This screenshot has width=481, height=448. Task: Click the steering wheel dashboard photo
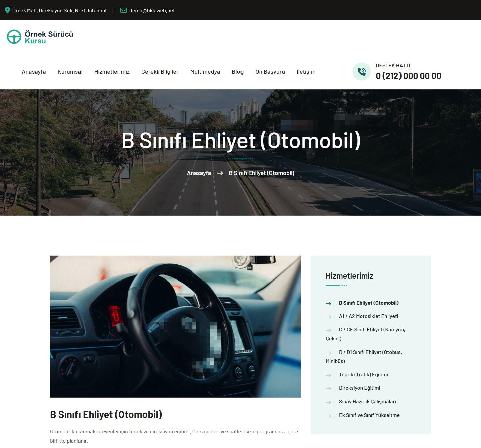pyautogui.click(x=175, y=327)
